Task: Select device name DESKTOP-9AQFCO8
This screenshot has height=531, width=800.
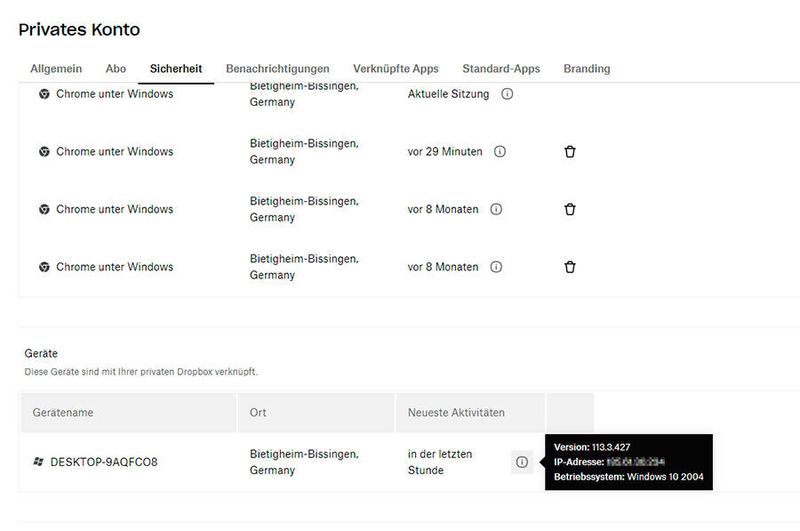Action: tap(104, 462)
